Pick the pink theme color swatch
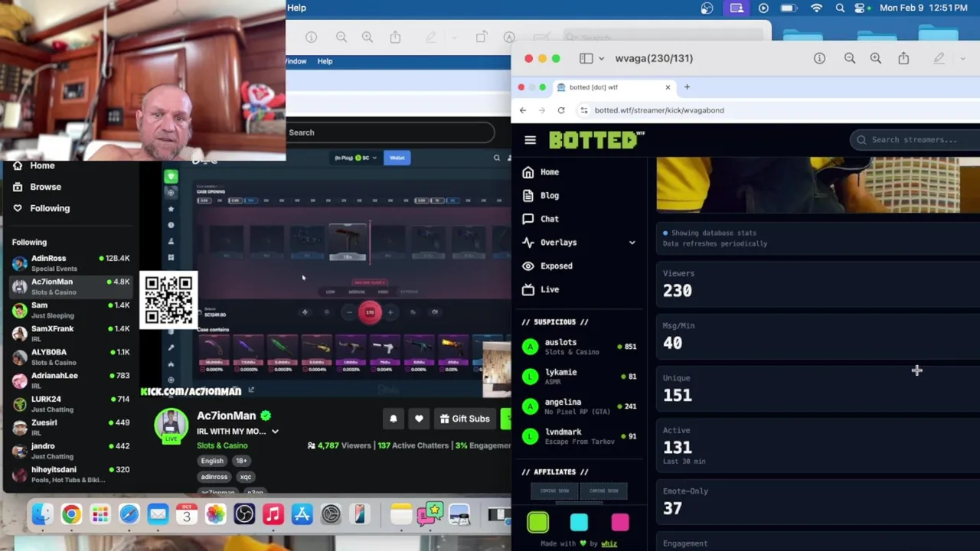980x551 pixels. point(620,523)
